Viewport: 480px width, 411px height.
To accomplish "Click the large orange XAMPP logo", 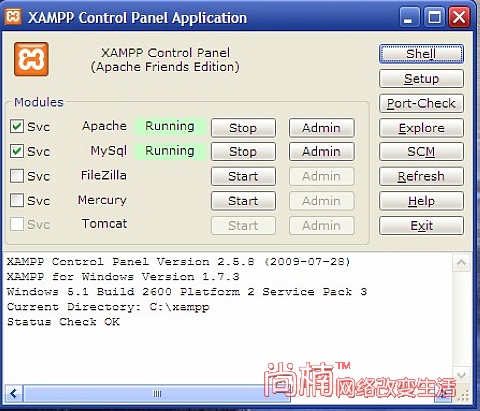I will pyautogui.click(x=31, y=59).
